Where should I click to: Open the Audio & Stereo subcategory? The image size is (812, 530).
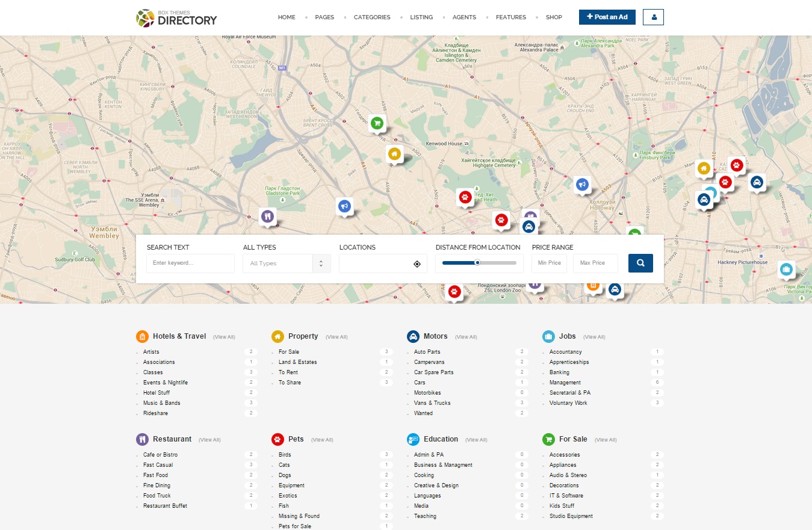click(568, 475)
